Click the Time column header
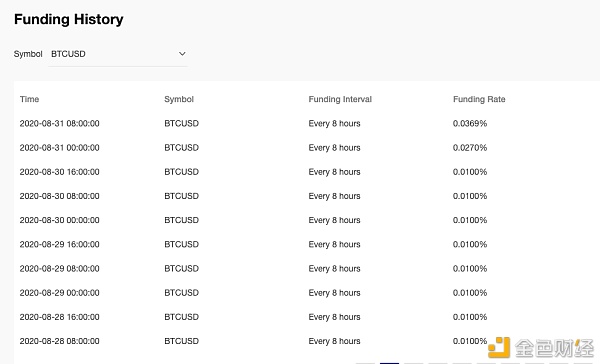The image size is (600, 364). (x=29, y=99)
